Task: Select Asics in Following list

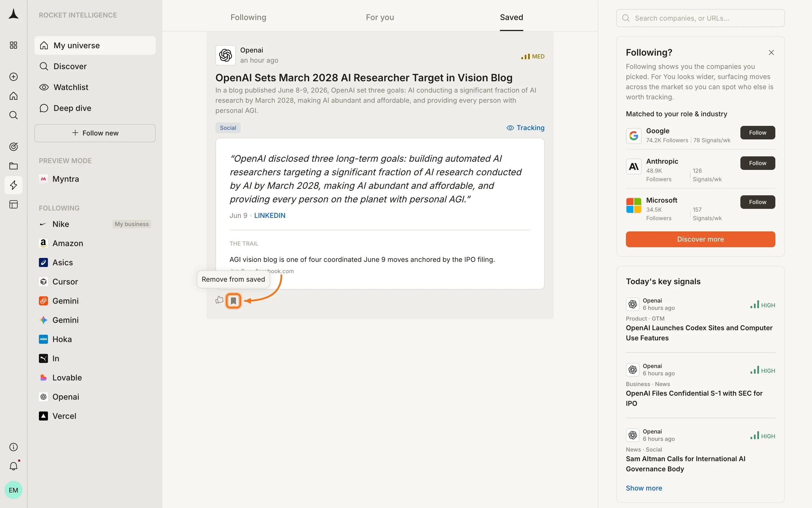Action: click(95, 262)
